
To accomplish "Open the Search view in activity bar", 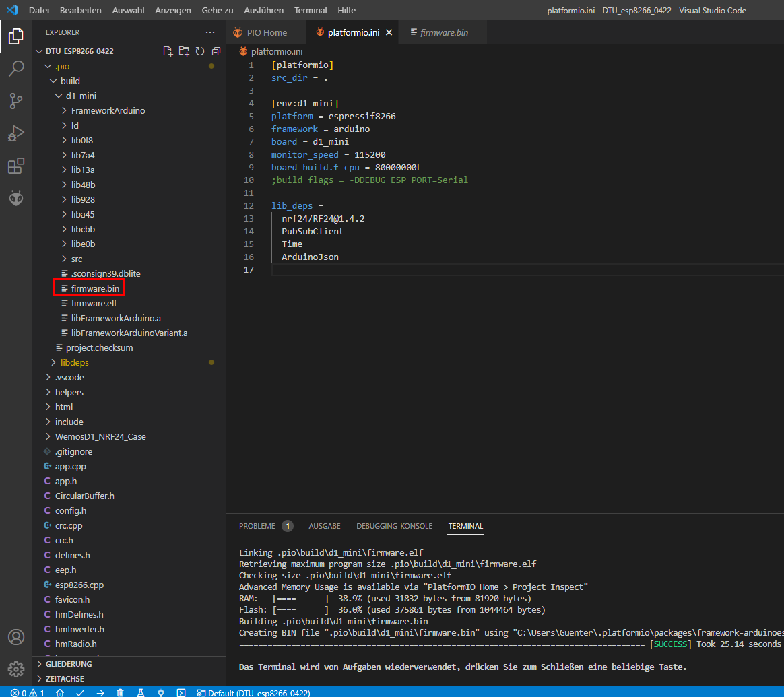I will click(x=16, y=69).
